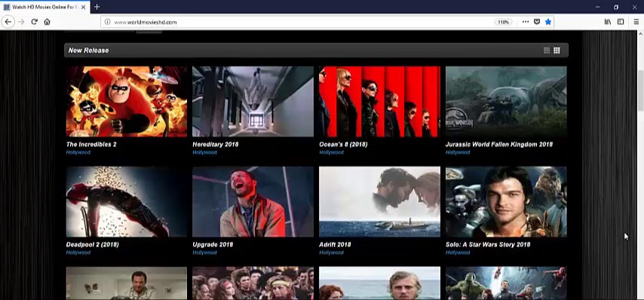This screenshot has width=644, height=300.
Task: Open the Upgrade 2018 thumbnail
Action: click(x=253, y=201)
